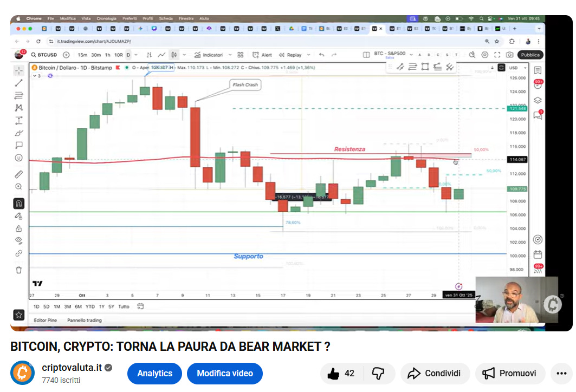
Task: Open the chats panel icon
Action: pos(538,115)
